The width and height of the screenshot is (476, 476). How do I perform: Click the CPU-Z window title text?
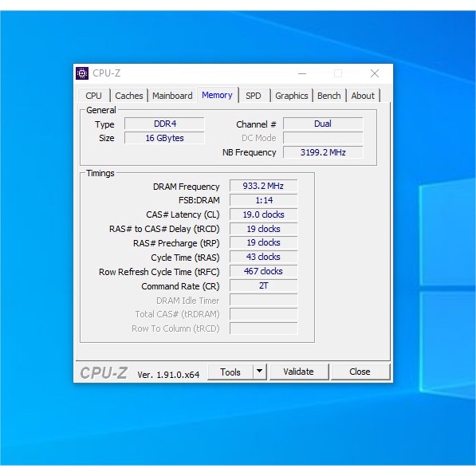(x=107, y=73)
